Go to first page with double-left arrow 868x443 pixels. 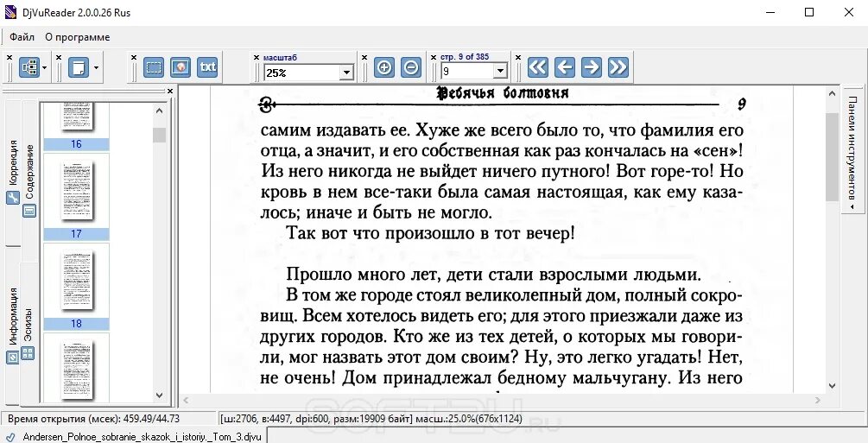pyautogui.click(x=537, y=67)
